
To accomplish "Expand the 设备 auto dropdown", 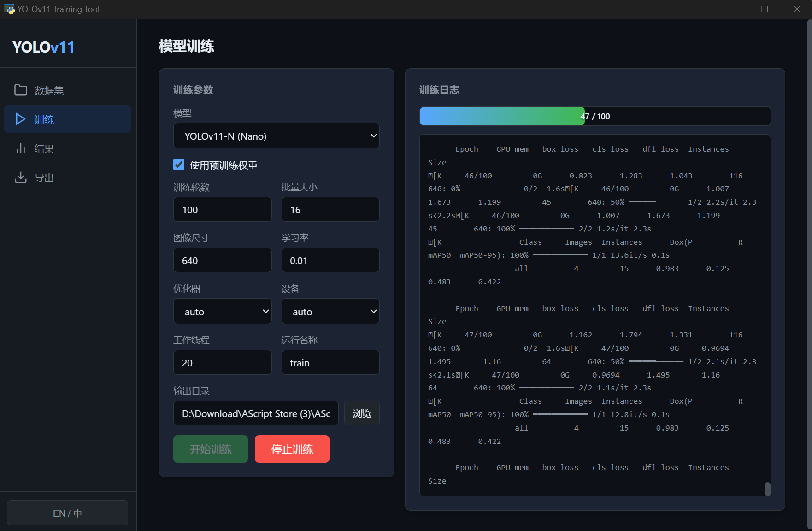I will pyautogui.click(x=330, y=312).
